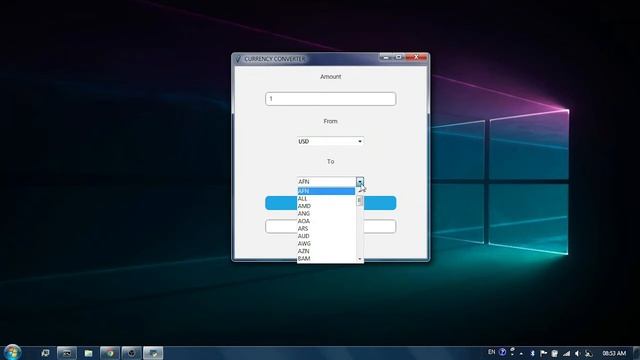
Task: Click the tray icon left of the clock
Action: 588,353
